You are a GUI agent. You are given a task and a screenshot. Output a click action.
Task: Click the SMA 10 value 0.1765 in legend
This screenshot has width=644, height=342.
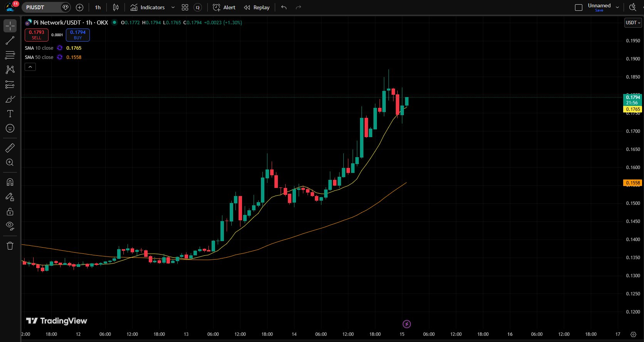(x=74, y=48)
